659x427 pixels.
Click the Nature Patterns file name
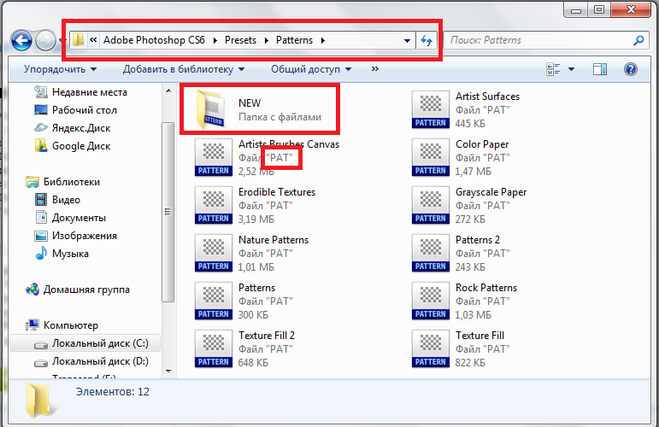point(273,240)
